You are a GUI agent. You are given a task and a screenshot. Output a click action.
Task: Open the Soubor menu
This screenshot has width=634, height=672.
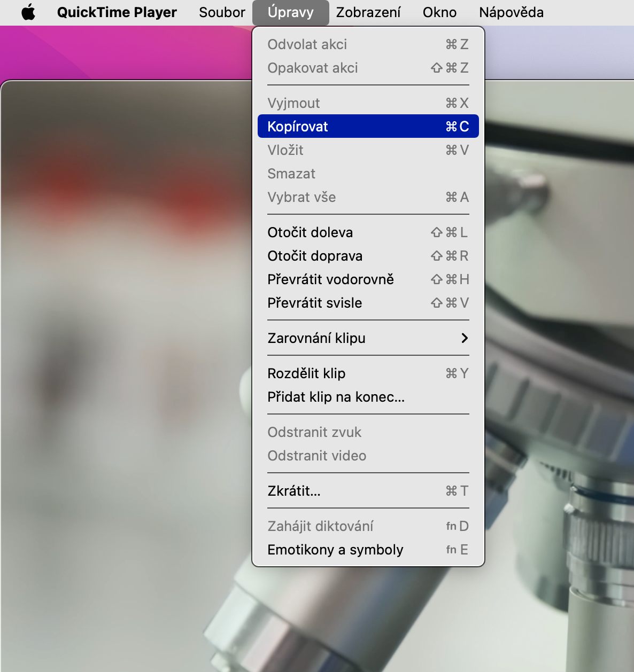point(222,12)
